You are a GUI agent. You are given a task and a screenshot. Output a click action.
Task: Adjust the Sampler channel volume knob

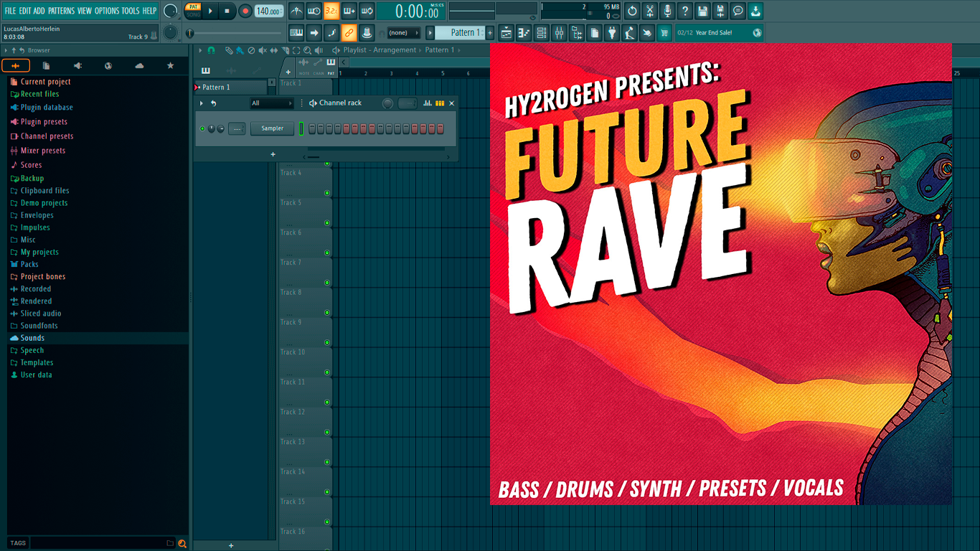pos(220,129)
